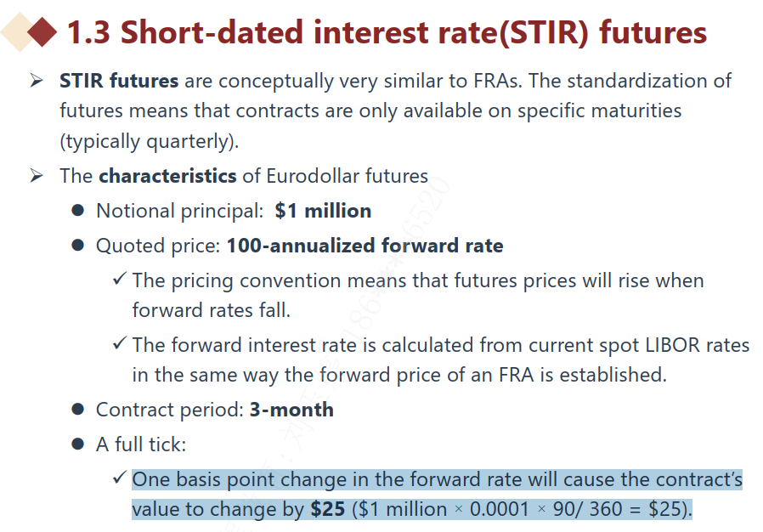763x532 pixels.
Task: Click the formula "($1 million × 0.0001 × 90/ 360 = $25)"
Action: pos(523,510)
